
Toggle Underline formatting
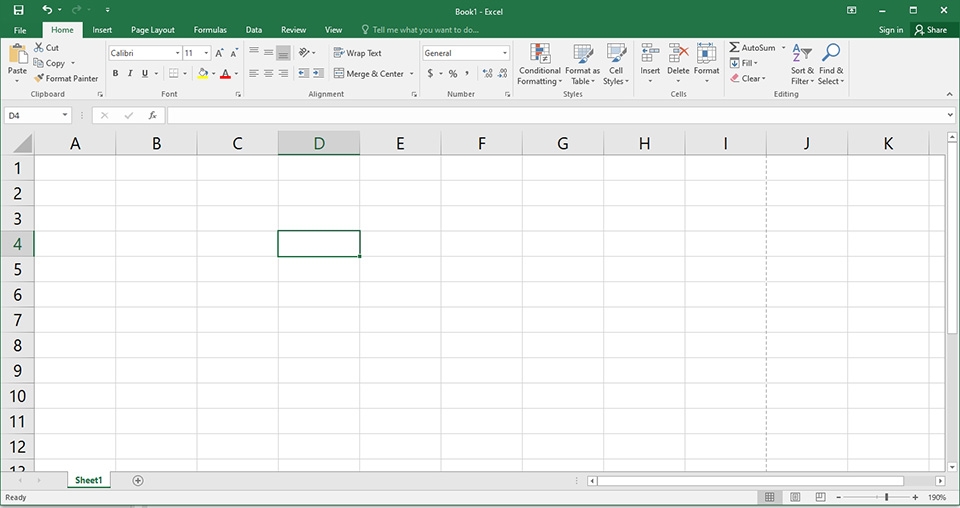pos(145,73)
